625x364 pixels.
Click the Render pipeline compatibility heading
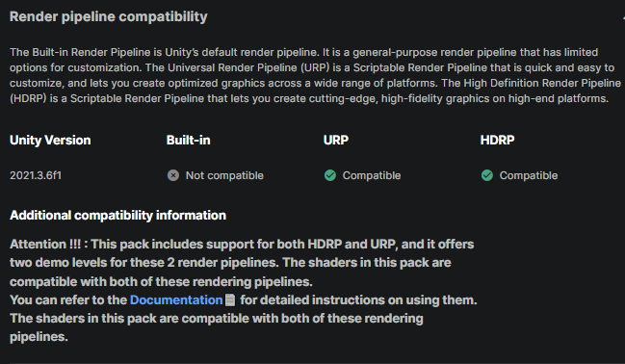[x=109, y=16]
